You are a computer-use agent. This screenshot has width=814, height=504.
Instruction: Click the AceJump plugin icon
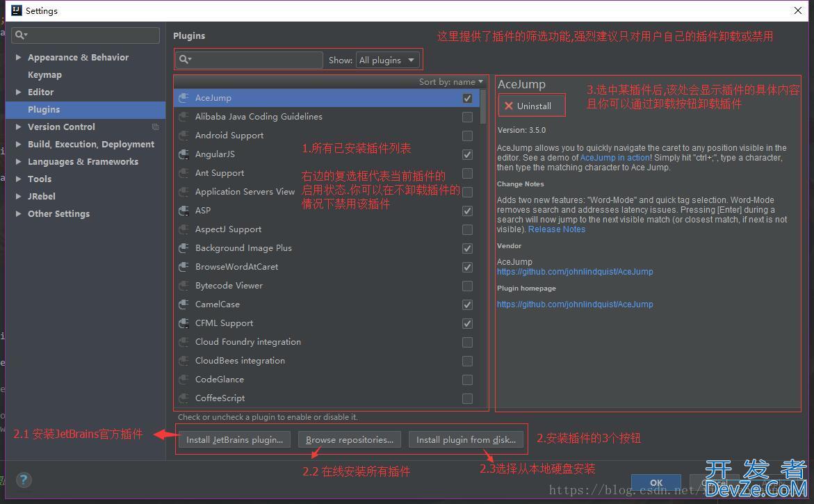(184, 97)
